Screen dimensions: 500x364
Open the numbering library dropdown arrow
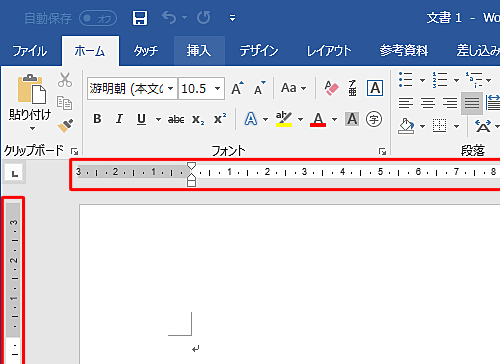(x=456, y=80)
